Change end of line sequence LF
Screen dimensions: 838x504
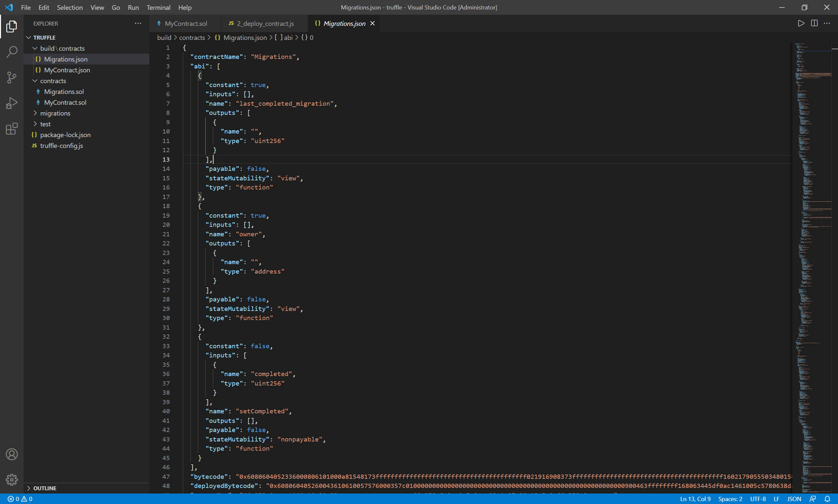776,499
